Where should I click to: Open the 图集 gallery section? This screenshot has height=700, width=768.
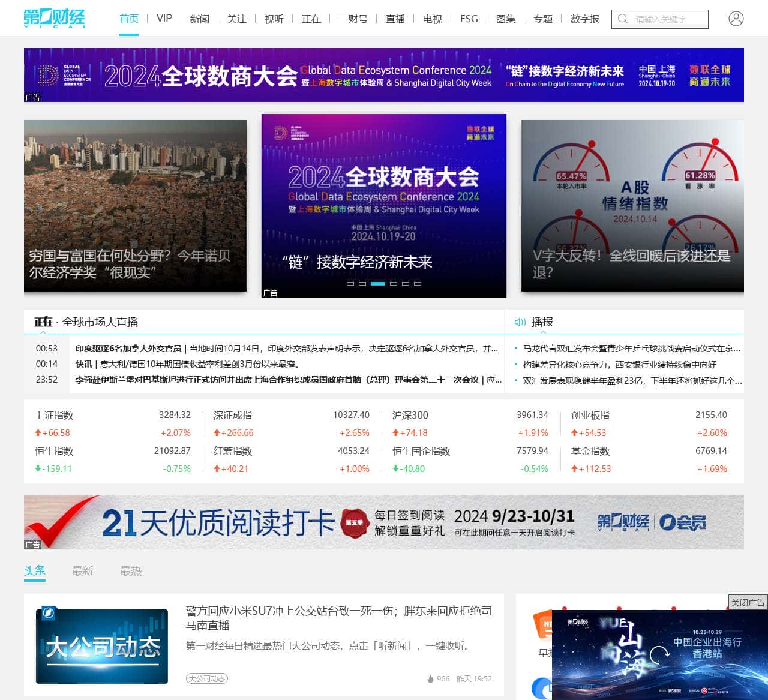point(506,19)
